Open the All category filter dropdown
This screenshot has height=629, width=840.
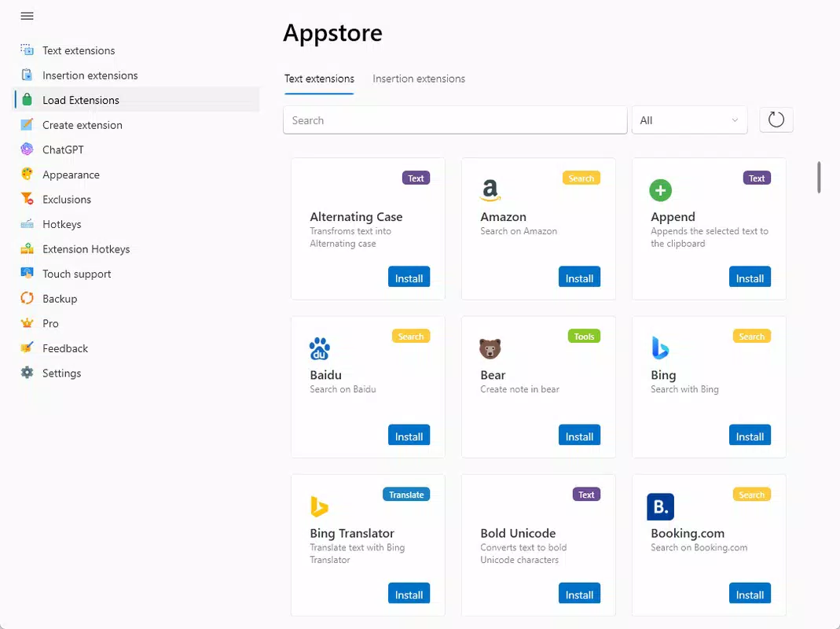[x=689, y=120]
